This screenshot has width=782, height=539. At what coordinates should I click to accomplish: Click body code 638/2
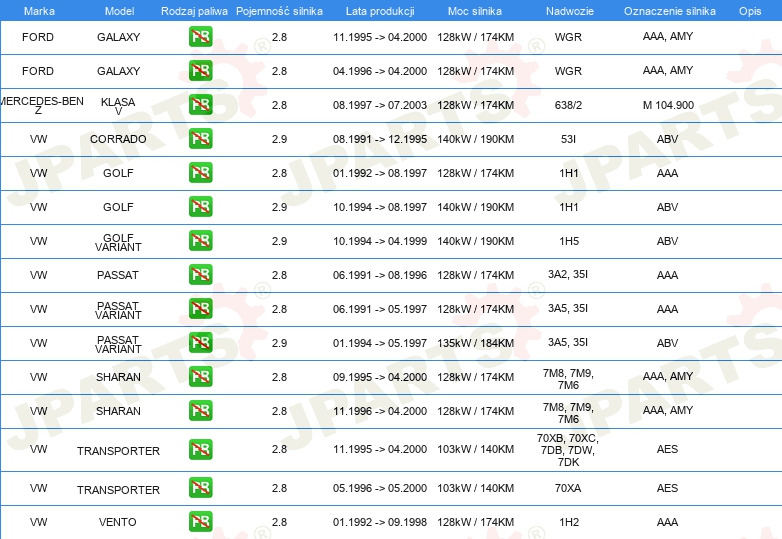[x=568, y=105]
